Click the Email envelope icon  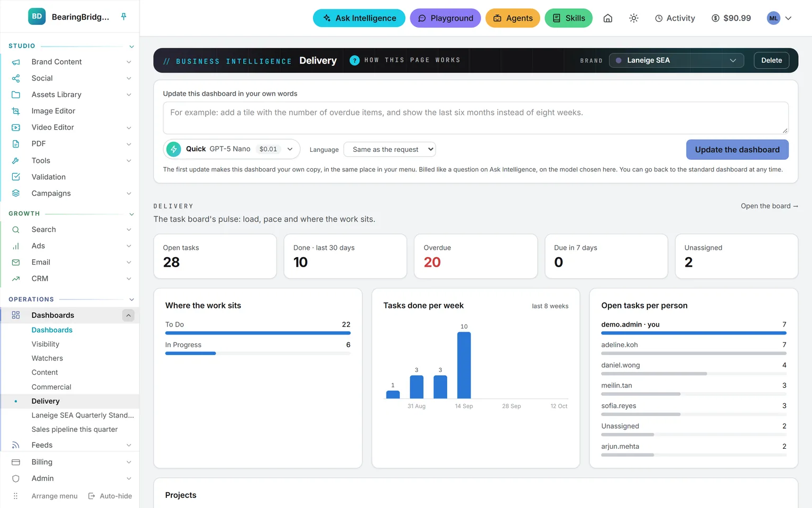pyautogui.click(x=16, y=262)
